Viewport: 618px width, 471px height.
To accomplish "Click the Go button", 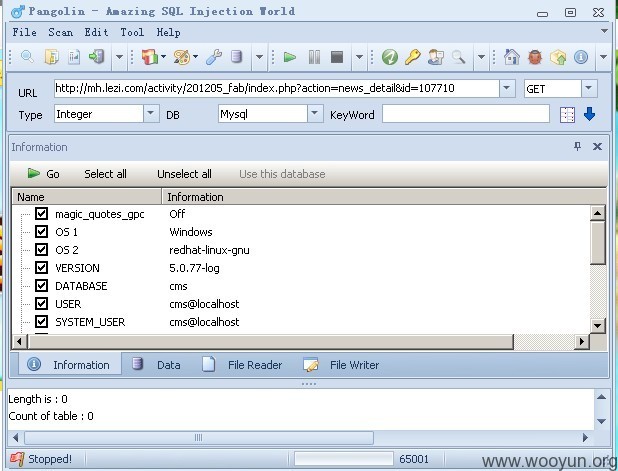I will [x=43, y=174].
